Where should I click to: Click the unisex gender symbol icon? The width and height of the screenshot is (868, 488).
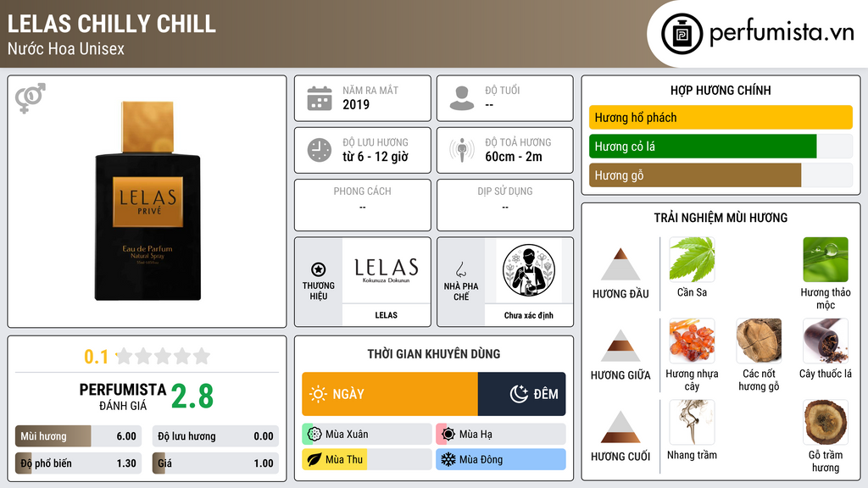(x=31, y=98)
